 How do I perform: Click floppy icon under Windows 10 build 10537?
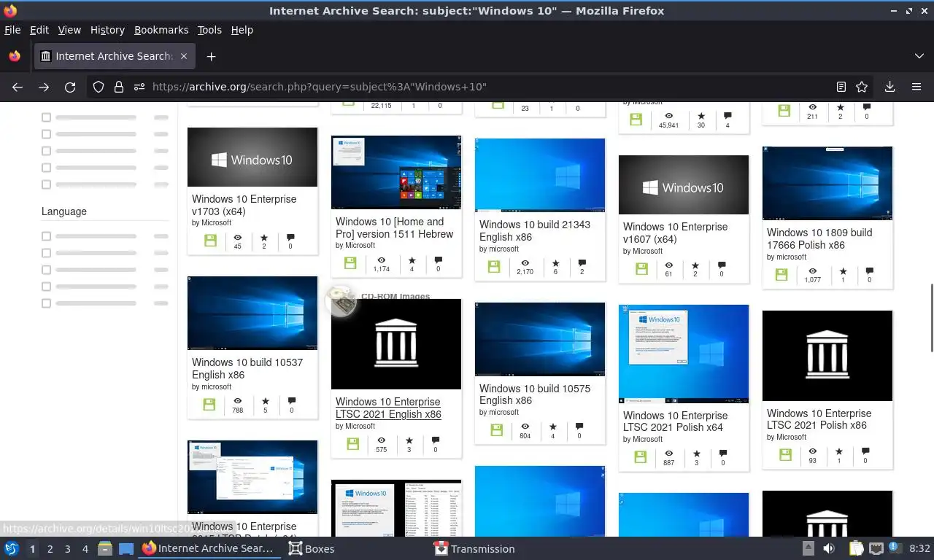[209, 404]
